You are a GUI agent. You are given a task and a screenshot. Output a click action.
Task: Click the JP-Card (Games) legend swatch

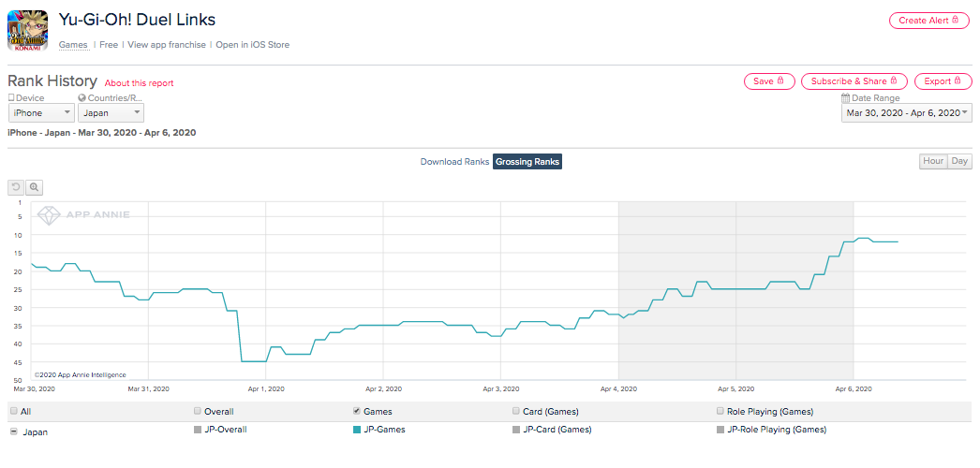coord(515,430)
